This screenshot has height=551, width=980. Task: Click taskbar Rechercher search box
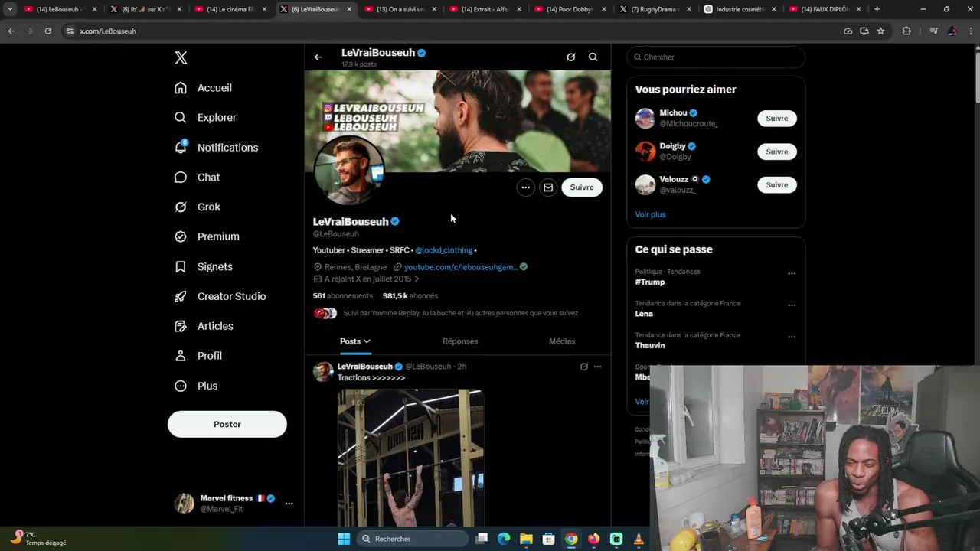[413, 539]
